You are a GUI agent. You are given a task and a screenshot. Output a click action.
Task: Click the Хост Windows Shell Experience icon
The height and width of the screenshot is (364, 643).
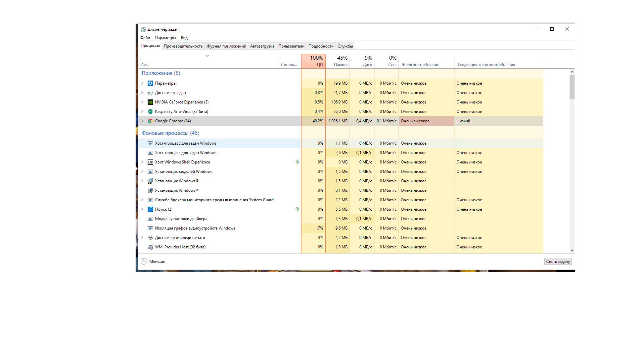[150, 162]
